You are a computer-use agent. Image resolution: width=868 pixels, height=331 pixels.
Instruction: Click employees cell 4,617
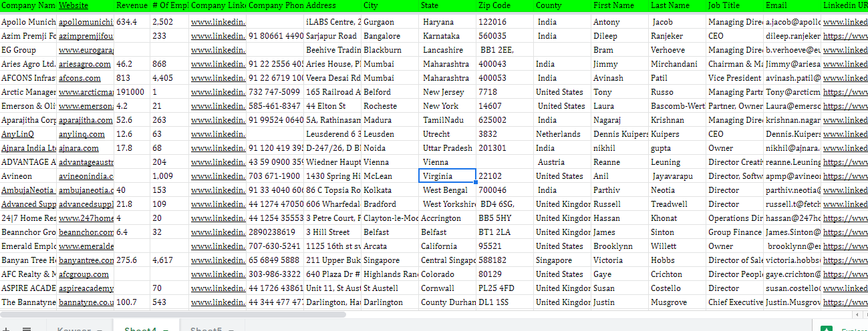170,260
